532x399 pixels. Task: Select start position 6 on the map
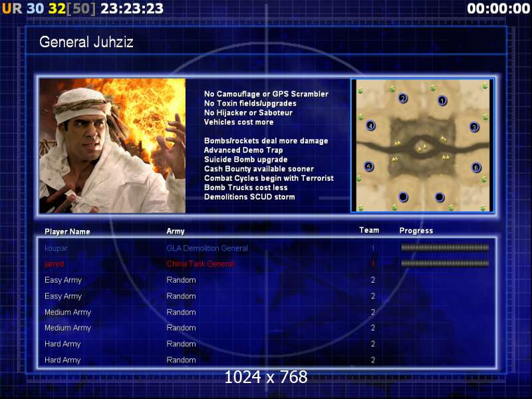point(476,168)
